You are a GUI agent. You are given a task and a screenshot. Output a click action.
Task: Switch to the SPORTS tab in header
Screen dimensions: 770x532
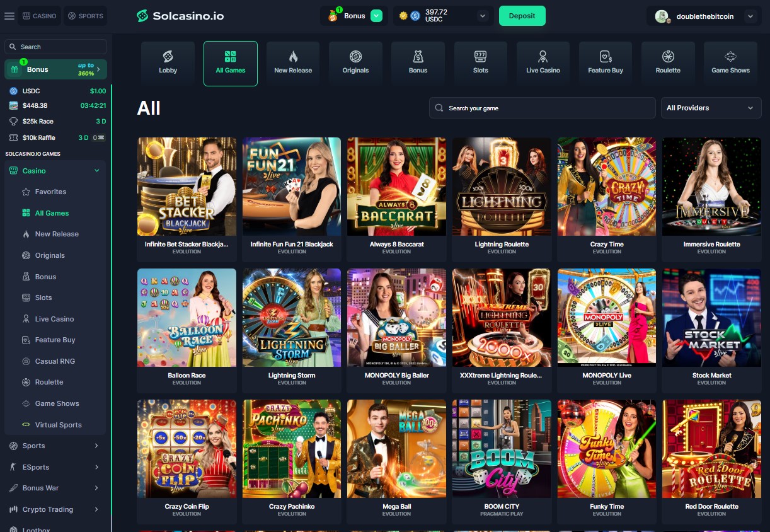86,16
